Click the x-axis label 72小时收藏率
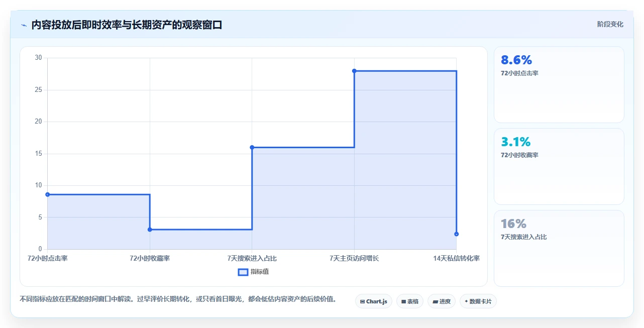 150,258
